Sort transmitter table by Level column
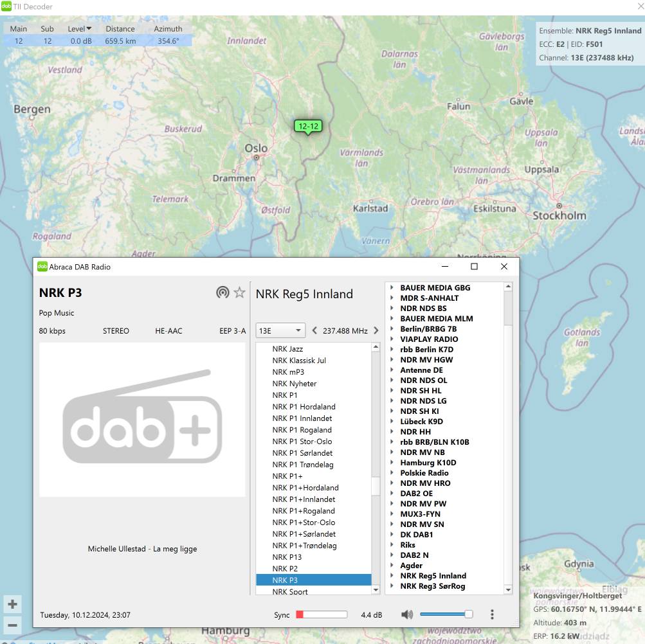The height and width of the screenshot is (644, 645). click(80, 29)
